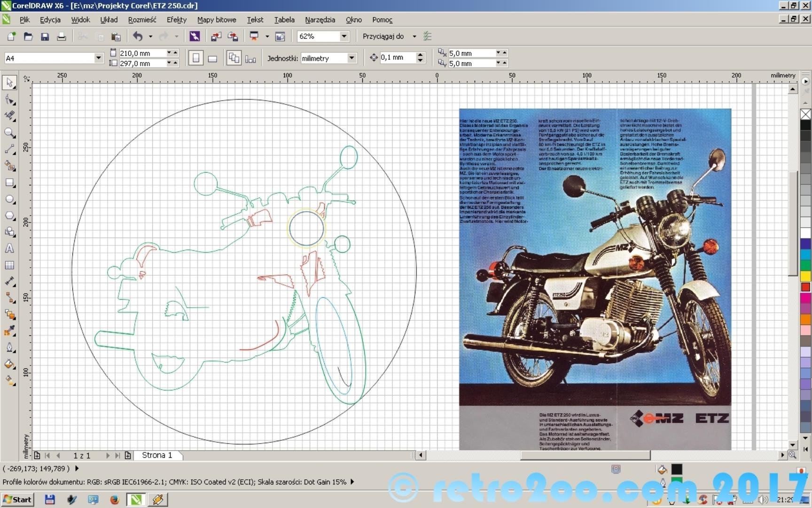Image resolution: width=812 pixels, height=508 pixels.
Task: Open the zoom level 62% dropdown
Action: [x=344, y=36]
